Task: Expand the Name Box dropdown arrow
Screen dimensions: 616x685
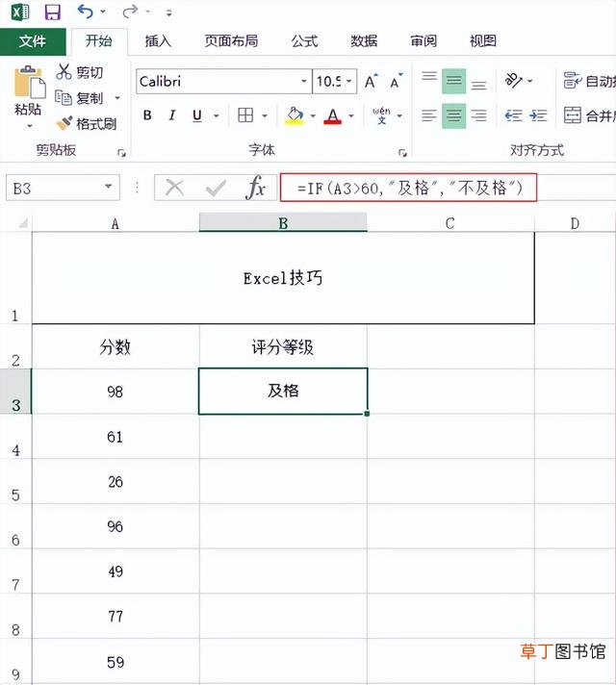Action: (108, 187)
